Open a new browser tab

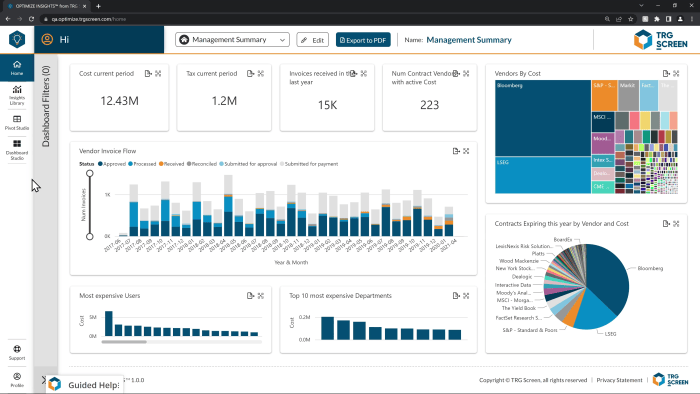(98, 6)
